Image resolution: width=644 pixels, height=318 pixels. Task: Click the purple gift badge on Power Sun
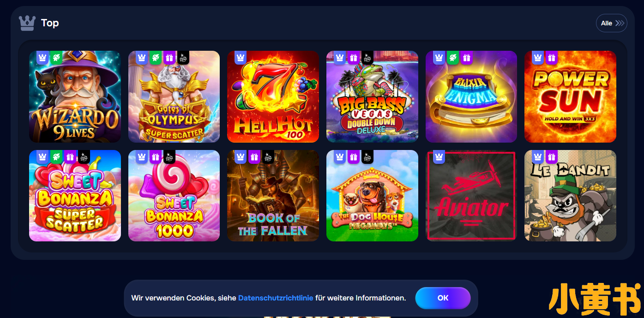[552, 57]
